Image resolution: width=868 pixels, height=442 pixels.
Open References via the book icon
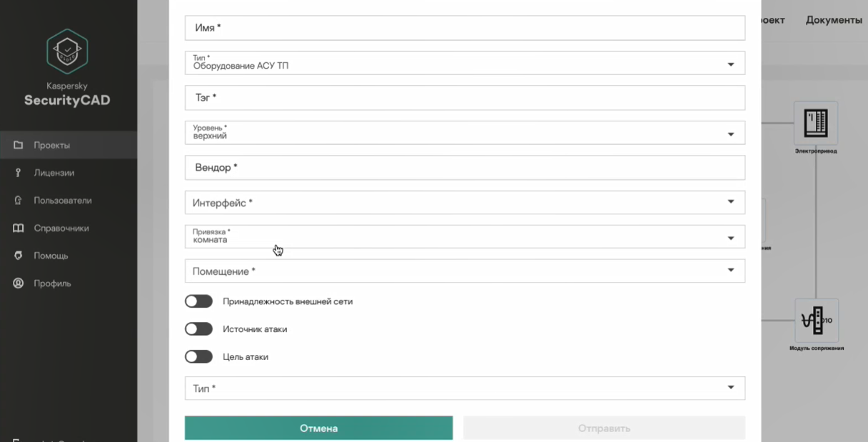(19, 228)
